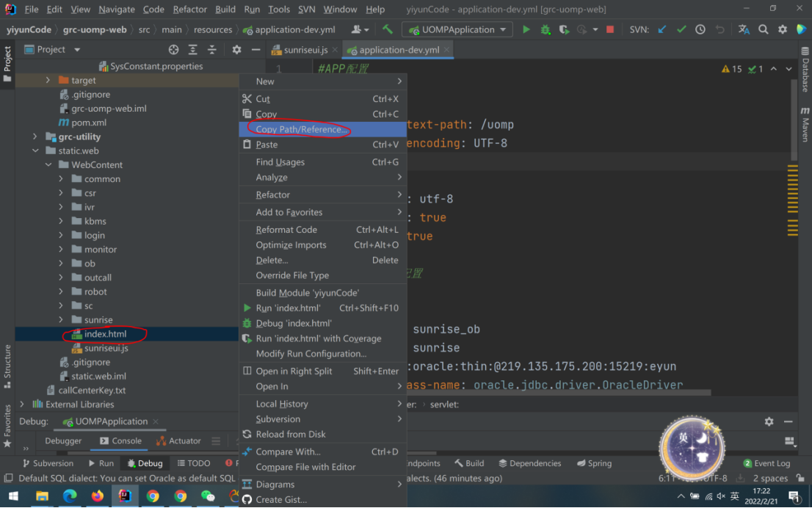This screenshot has width=812, height=508.
Task: Click the Build project hammer icon
Action: 388,29
